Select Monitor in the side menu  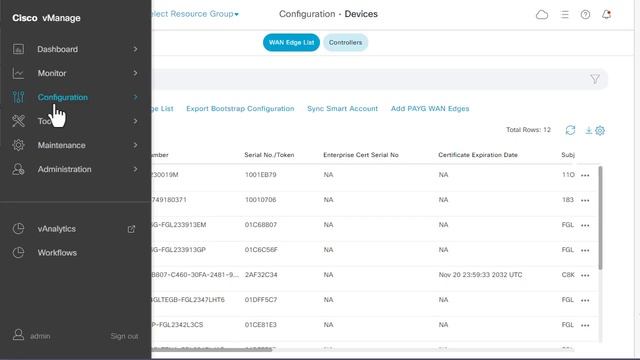52,73
